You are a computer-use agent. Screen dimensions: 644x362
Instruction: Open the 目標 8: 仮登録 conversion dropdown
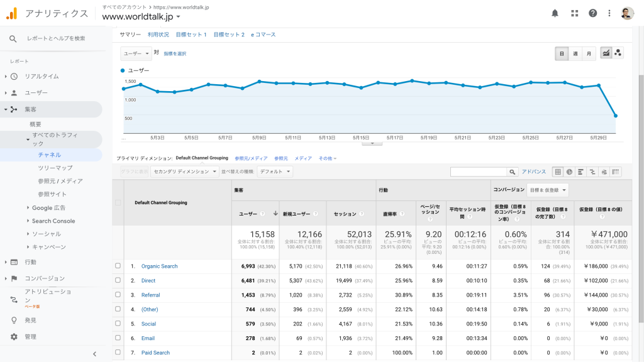[x=547, y=189]
